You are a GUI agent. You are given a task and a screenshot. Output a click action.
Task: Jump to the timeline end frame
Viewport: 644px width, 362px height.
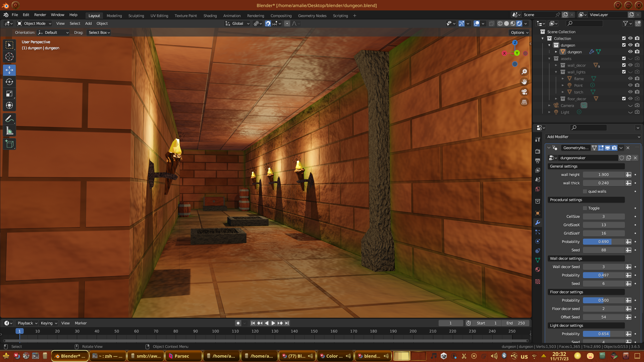tap(287, 323)
